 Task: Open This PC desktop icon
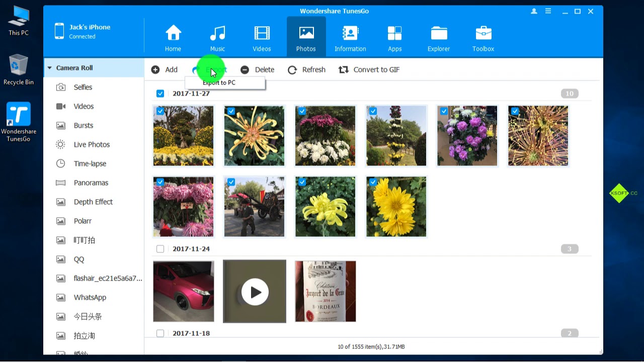pos(19,21)
